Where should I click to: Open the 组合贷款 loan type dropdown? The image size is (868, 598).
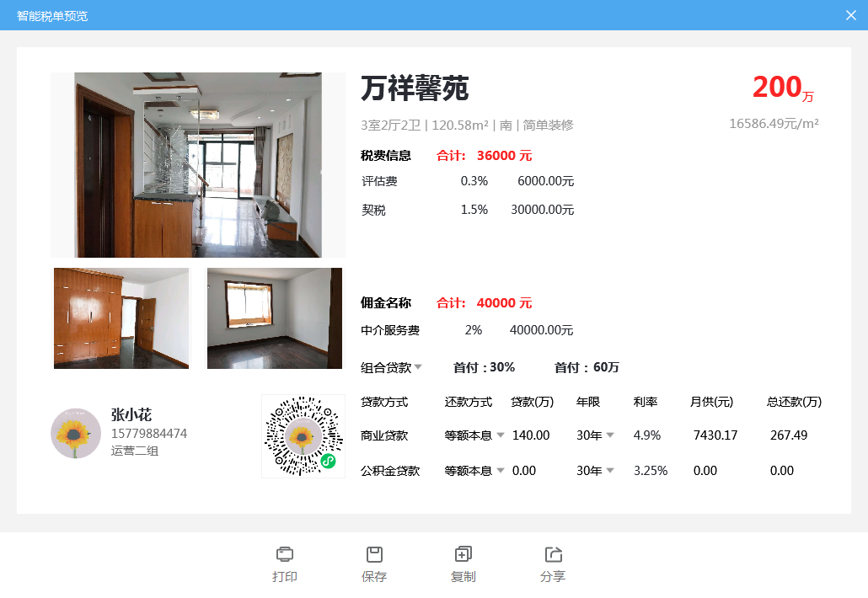coord(392,367)
